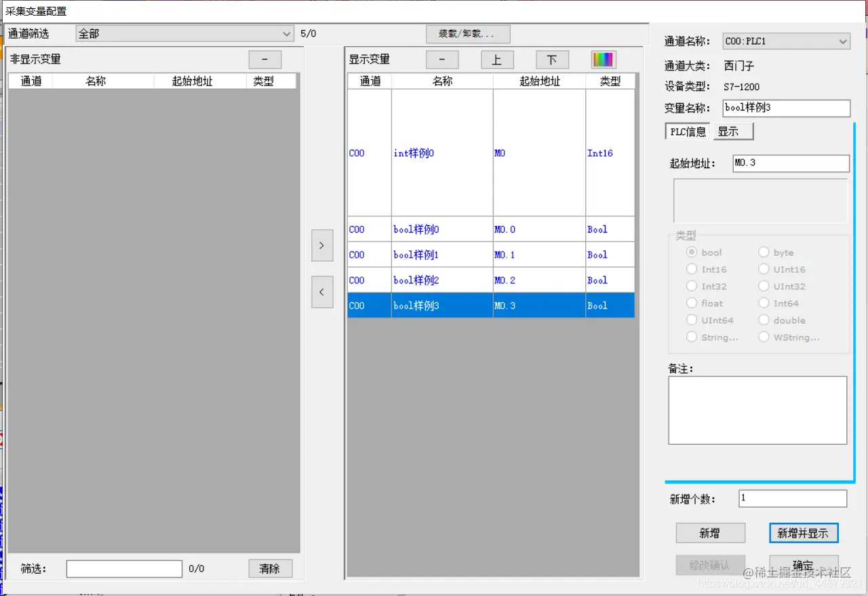
Task: Click the left arrow to move variable back
Action: (322, 292)
